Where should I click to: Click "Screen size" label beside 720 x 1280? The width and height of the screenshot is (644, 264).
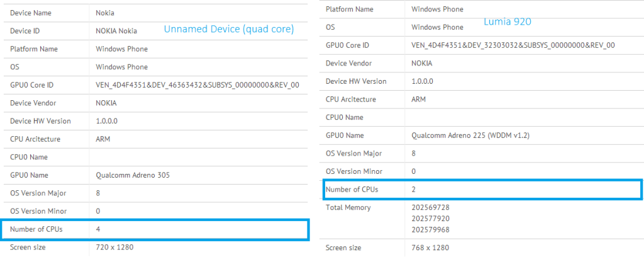click(28, 247)
